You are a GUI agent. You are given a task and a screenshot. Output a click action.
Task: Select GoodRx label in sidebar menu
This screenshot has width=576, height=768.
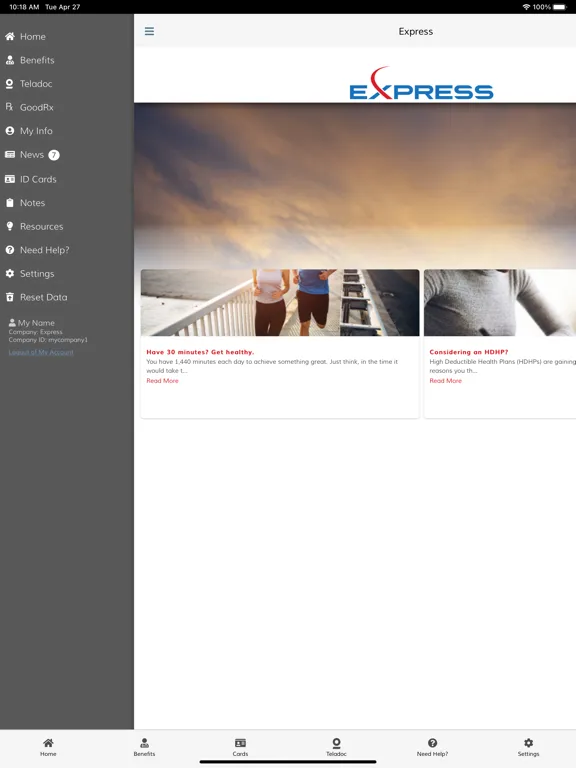tap(37, 107)
